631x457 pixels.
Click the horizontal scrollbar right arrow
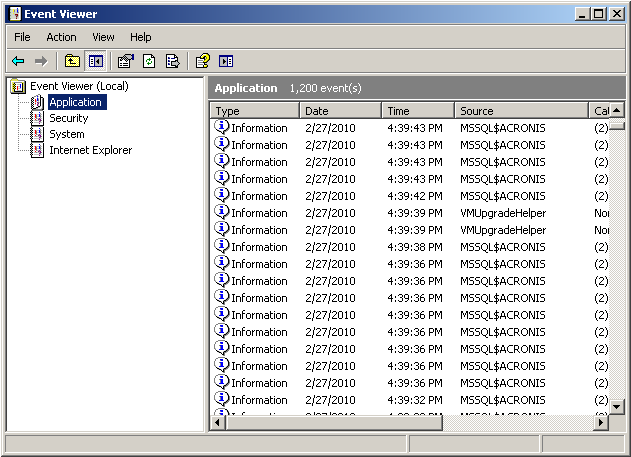(x=601, y=423)
